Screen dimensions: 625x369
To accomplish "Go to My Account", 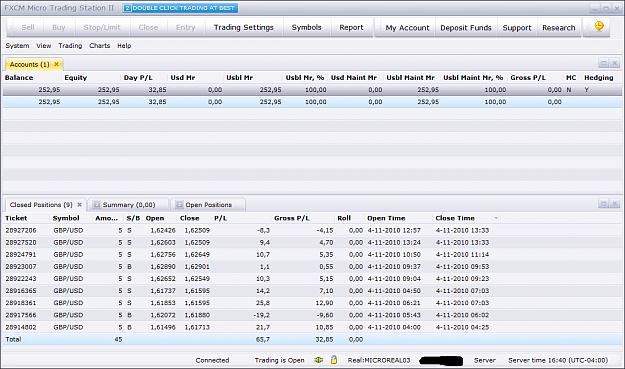I will (x=407, y=28).
